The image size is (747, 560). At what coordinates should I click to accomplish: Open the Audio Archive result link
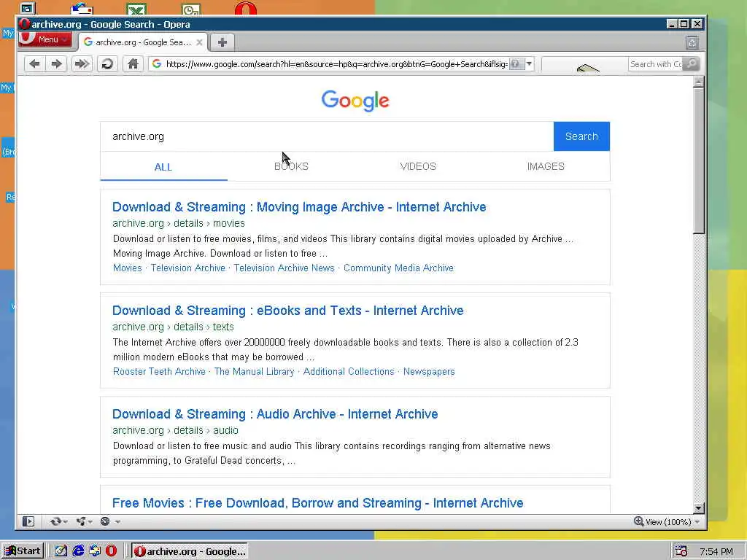point(275,414)
